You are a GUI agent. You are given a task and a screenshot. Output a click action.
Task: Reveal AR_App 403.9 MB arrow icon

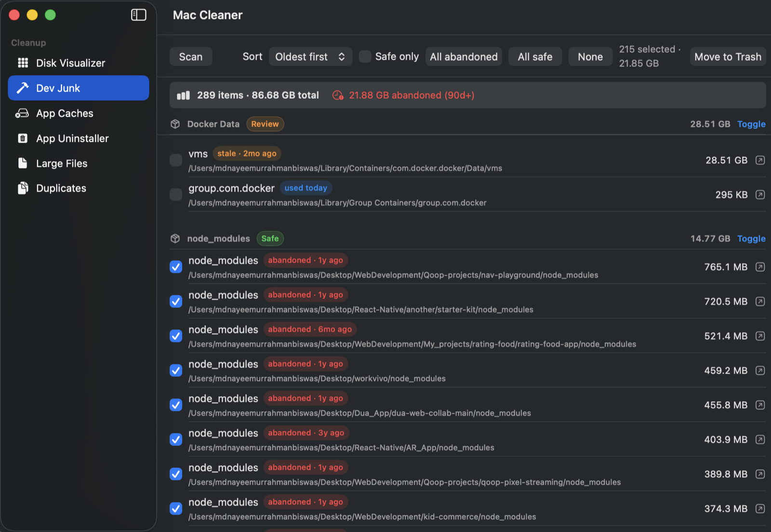(760, 439)
